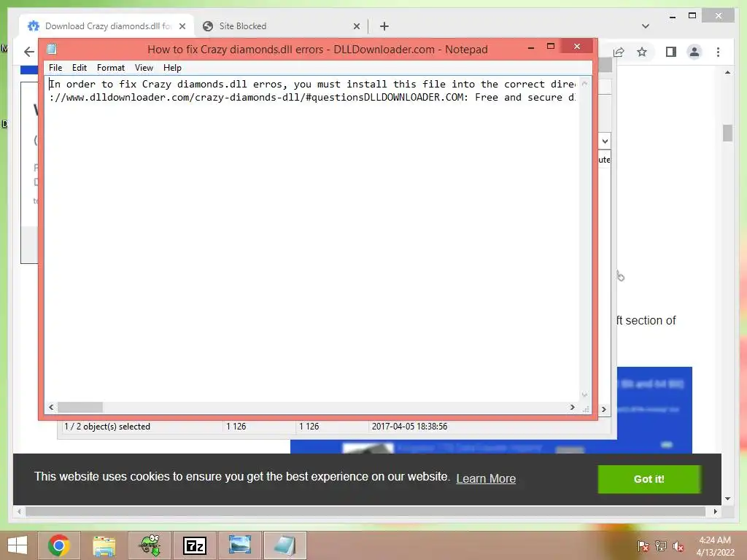This screenshot has width=747, height=560.
Task: Click date 2017-04-05 18:38:56 in status bar
Action: pyautogui.click(x=410, y=427)
